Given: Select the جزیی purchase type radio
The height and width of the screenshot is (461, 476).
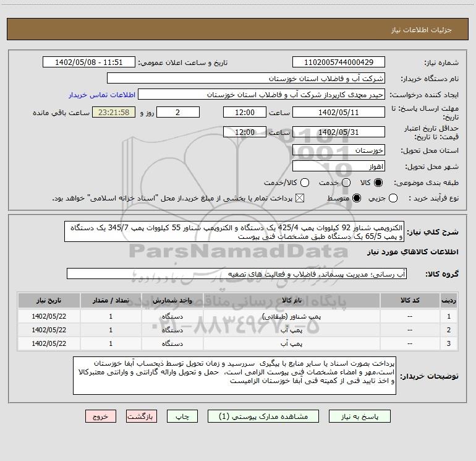Looking at the screenshot, I should (x=393, y=198).
